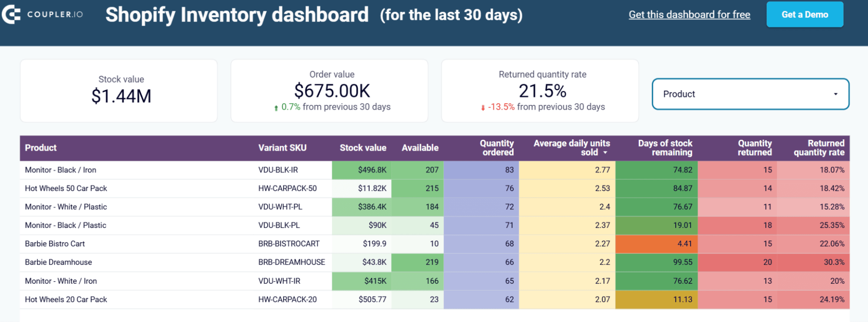Click the $199.9 stock value cell
Screen dimensions: 868x322
(362, 244)
